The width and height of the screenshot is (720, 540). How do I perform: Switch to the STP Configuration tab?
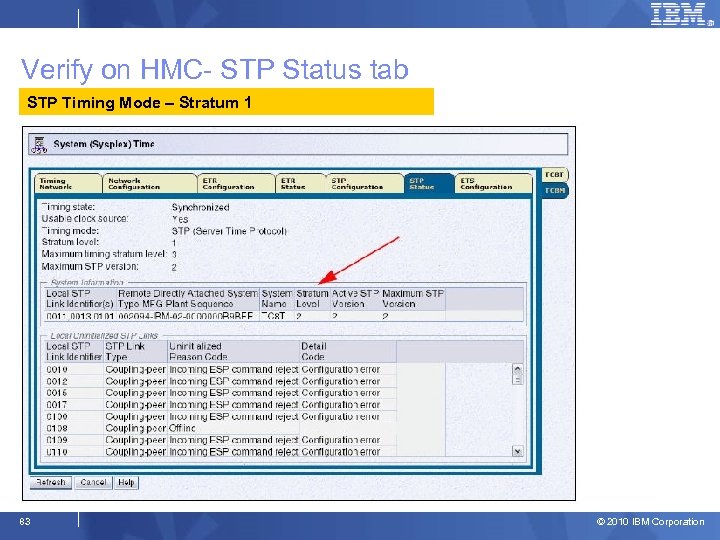[x=365, y=184]
